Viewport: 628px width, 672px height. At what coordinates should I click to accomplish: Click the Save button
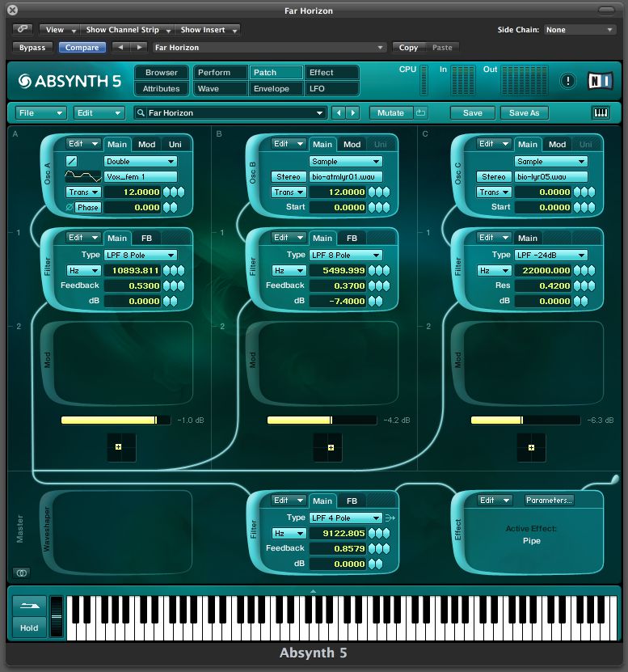[473, 112]
